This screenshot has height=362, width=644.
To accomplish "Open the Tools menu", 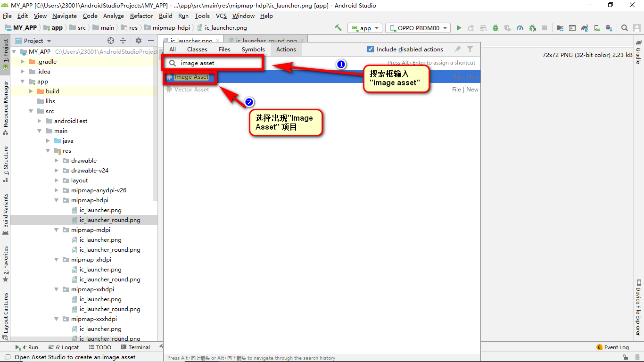I will click(x=202, y=16).
